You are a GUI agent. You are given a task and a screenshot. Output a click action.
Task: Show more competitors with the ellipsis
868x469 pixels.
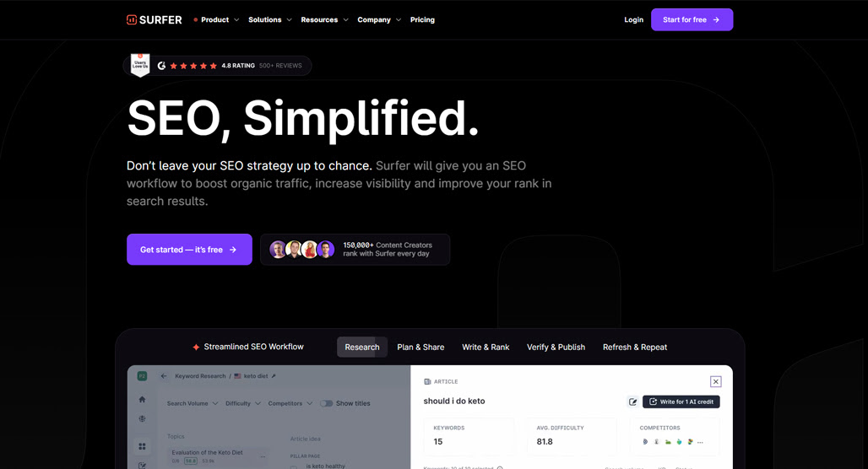(700, 442)
